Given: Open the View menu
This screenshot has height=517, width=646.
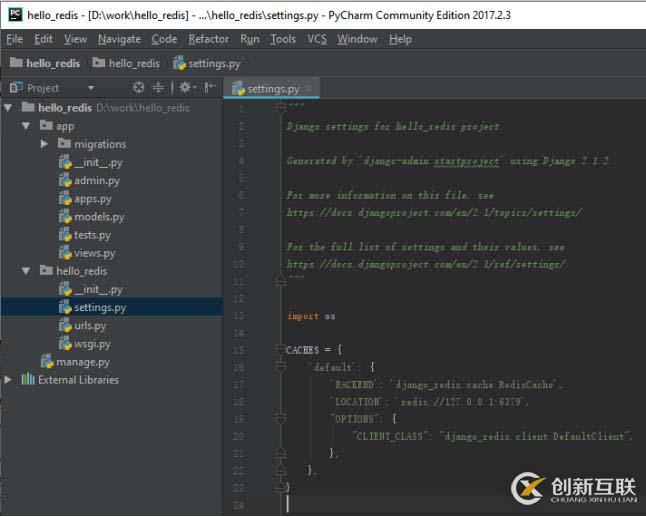Looking at the screenshot, I should point(75,39).
